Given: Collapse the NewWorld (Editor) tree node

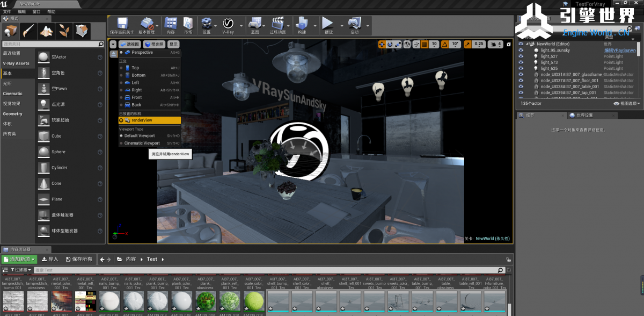Looking at the screenshot, I should pyautogui.click(x=527, y=44).
